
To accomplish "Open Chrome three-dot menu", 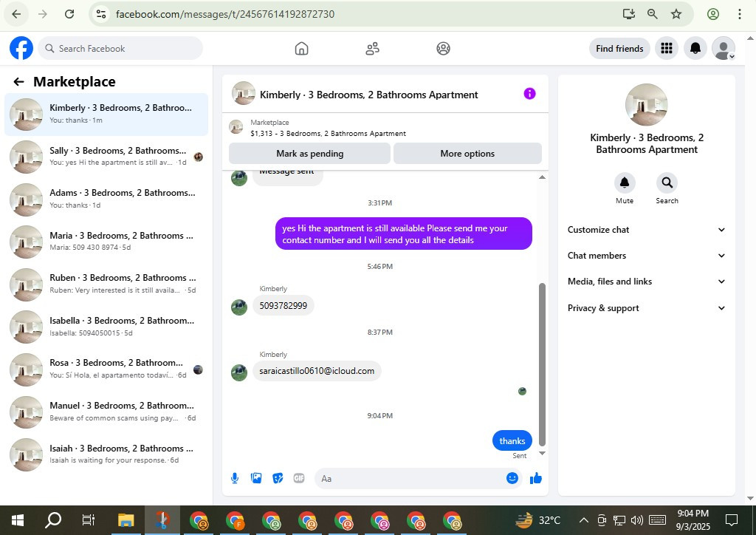I will [739, 14].
